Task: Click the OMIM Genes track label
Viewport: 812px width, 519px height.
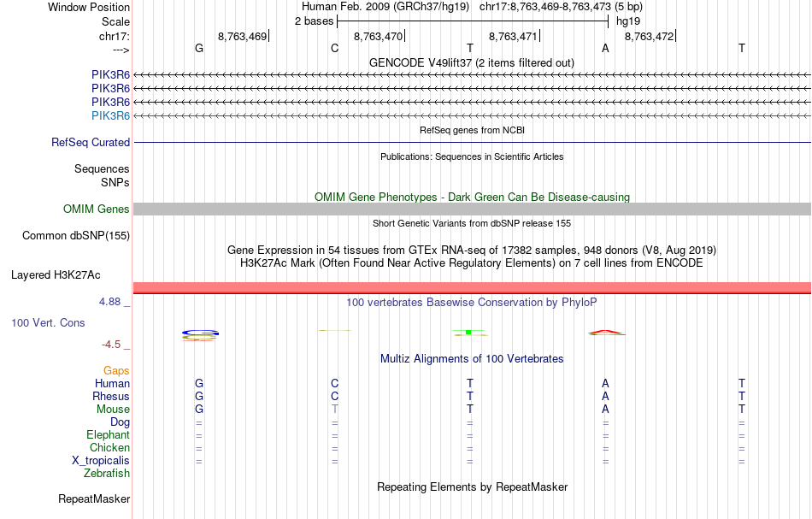Action: pyautogui.click(x=97, y=209)
